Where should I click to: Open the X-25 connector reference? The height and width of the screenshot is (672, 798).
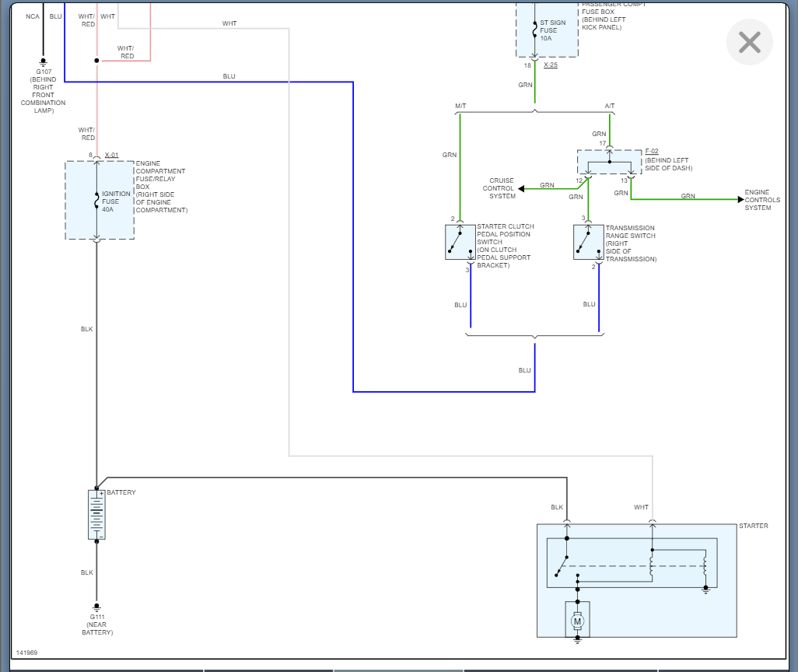[550, 65]
